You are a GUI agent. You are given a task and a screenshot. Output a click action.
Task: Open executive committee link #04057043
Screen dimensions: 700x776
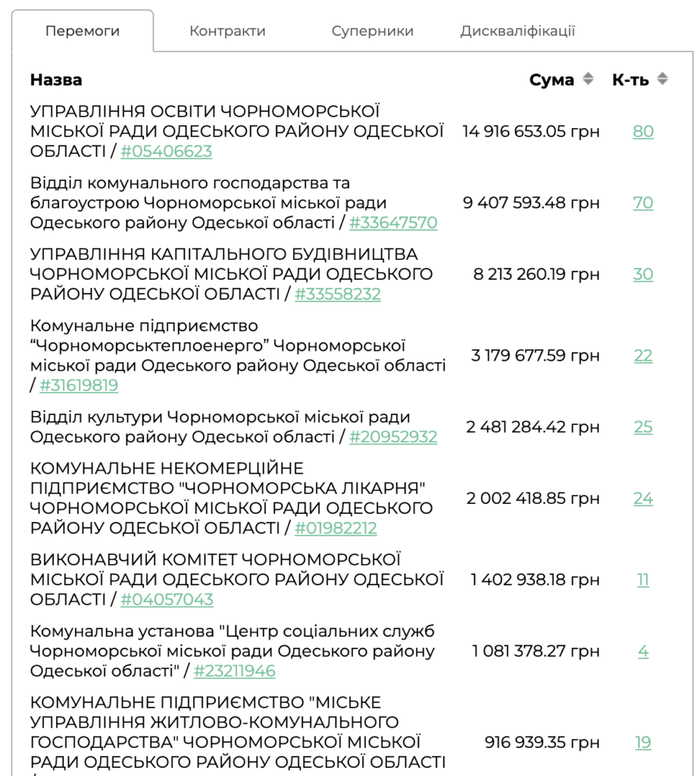tap(167, 600)
